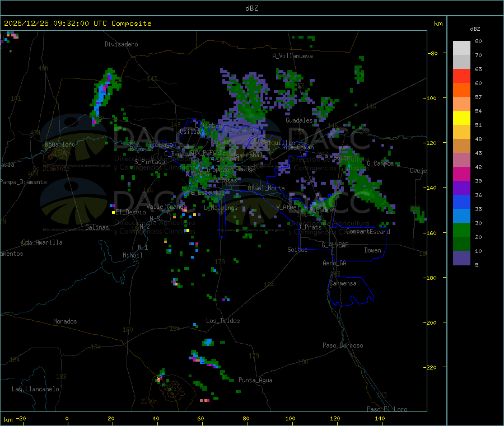Click the 'km' label at the bottom left

click(x=8, y=420)
